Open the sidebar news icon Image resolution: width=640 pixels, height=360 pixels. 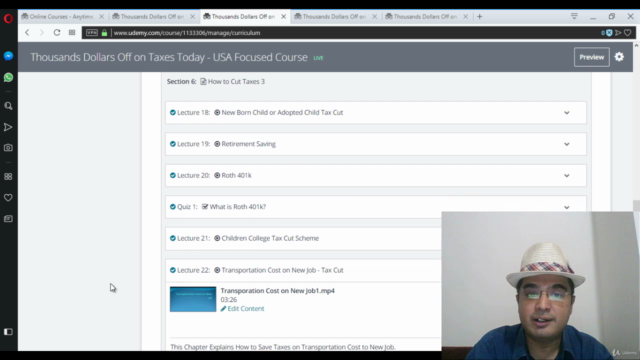coord(8,219)
